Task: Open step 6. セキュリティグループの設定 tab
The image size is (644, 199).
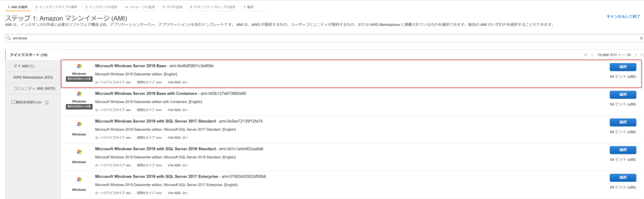Action: click(214, 7)
